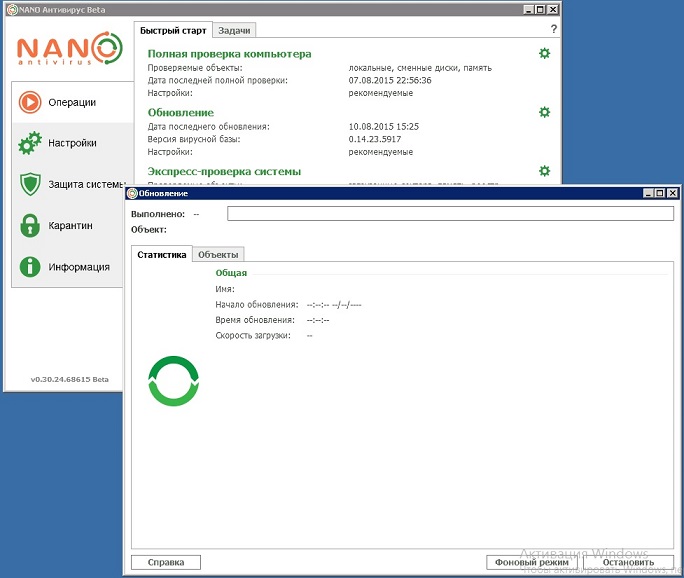Click the Информация info icon
684x578 pixels.
30,267
